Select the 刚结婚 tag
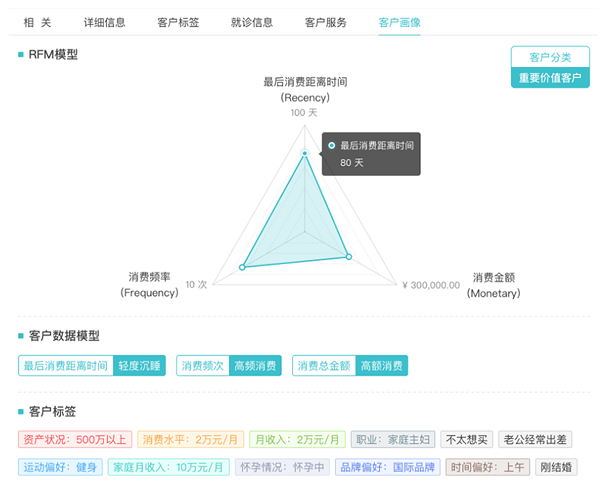The image size is (600, 488). (x=556, y=466)
